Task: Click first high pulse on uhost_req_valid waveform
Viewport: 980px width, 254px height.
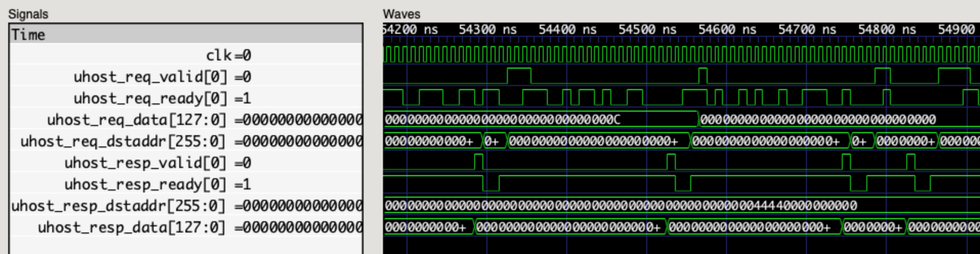Action: click(519, 75)
